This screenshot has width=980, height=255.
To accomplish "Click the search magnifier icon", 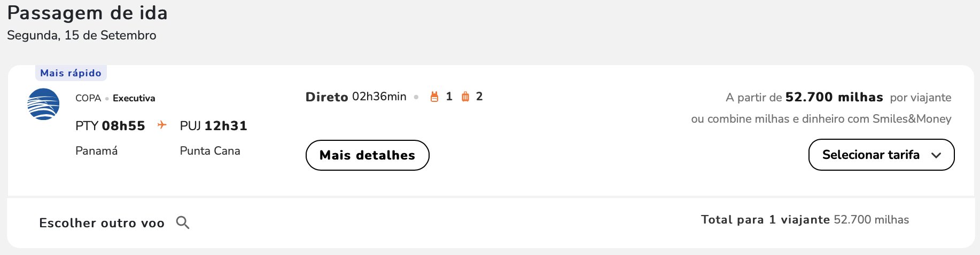I will pos(183,222).
